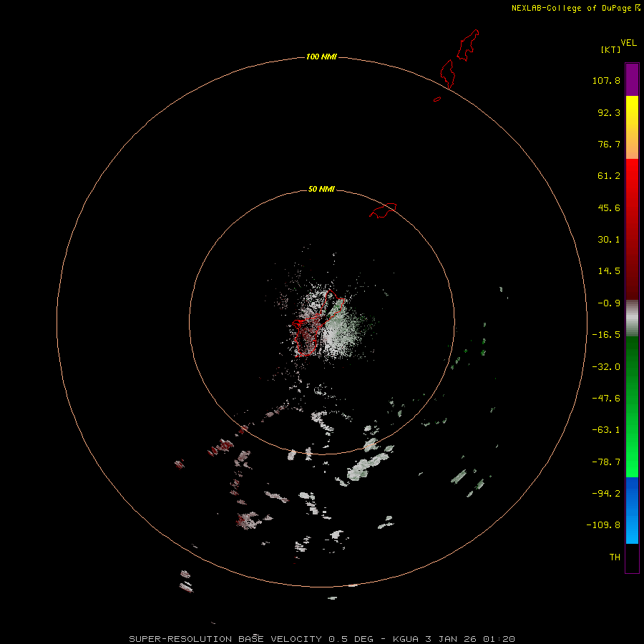The height and width of the screenshot is (644, 644).
Task: Click the -78.7 scale value
Action: [x=606, y=462]
